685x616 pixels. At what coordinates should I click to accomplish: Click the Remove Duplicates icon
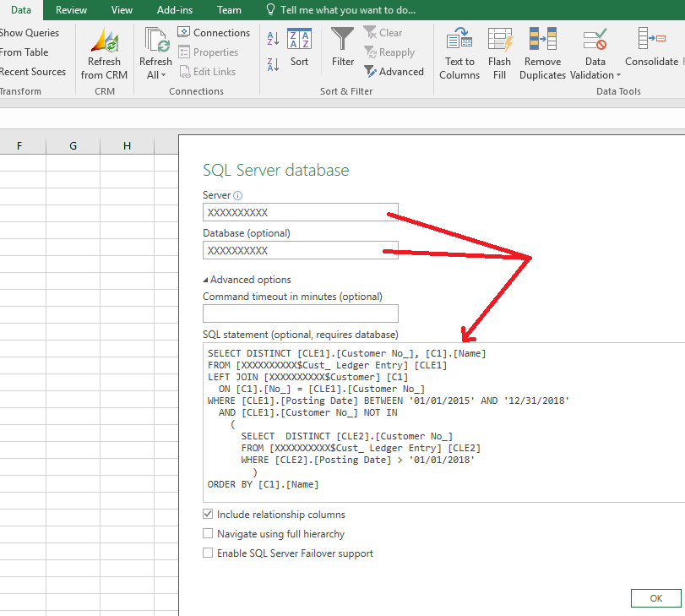[x=542, y=39]
